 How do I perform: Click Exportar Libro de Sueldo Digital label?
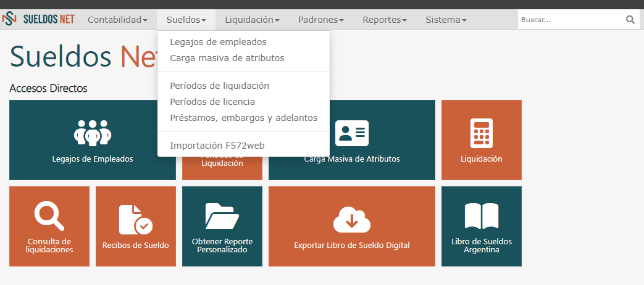(x=352, y=246)
